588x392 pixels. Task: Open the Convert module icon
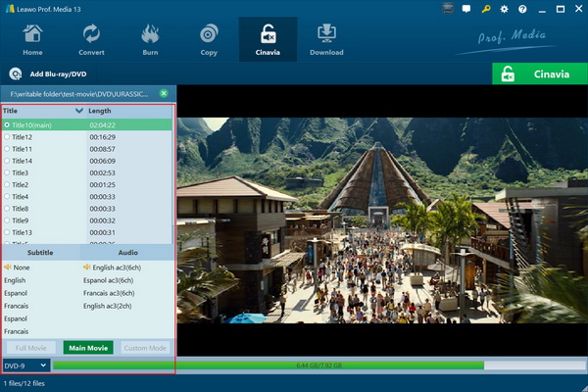91,33
